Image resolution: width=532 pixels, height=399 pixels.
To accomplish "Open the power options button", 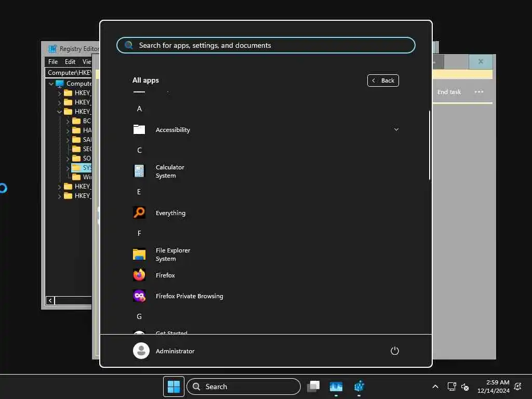I will click(395, 351).
